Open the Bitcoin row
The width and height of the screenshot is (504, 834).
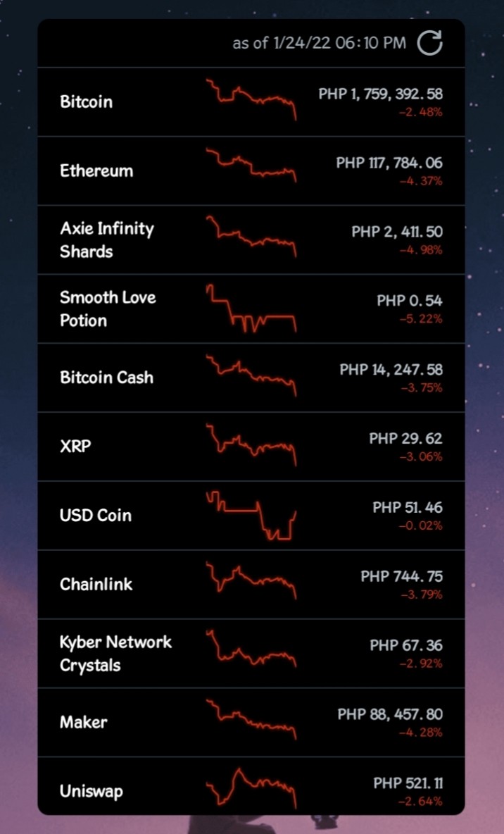coord(251,101)
